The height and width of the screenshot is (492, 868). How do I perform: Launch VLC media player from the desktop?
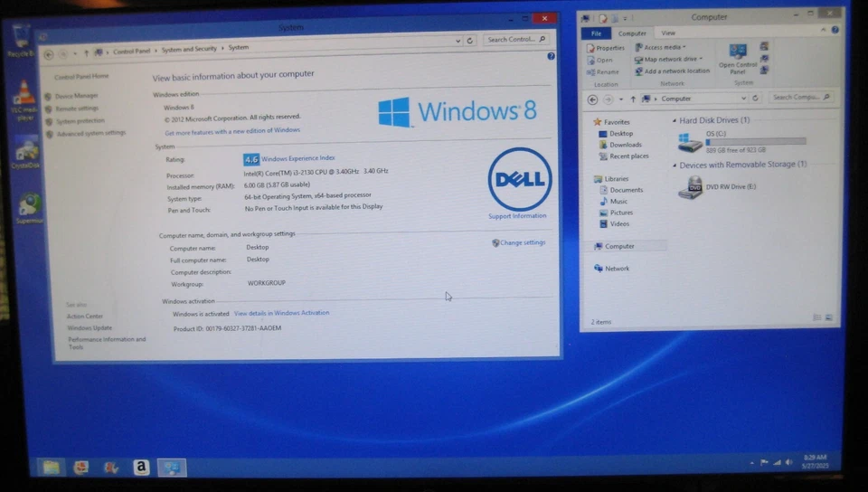pos(24,99)
